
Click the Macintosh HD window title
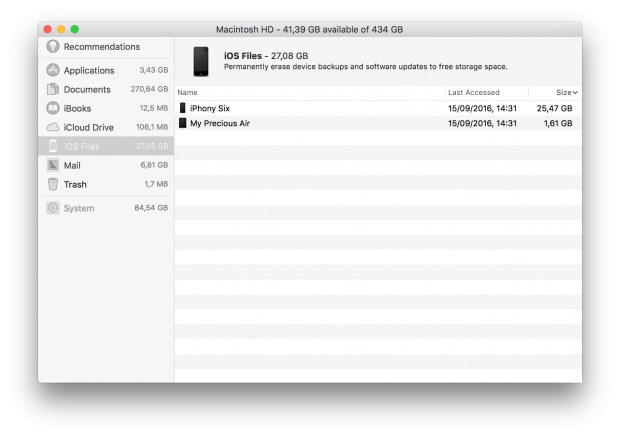tap(309, 29)
